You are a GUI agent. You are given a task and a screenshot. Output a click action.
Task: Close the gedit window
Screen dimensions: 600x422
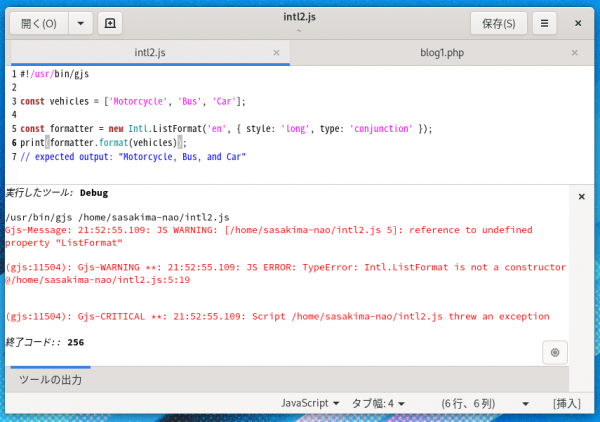[x=579, y=23]
